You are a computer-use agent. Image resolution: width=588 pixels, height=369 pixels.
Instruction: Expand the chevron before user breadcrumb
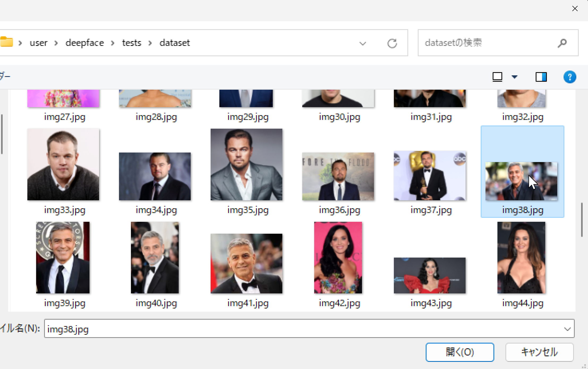pos(20,43)
